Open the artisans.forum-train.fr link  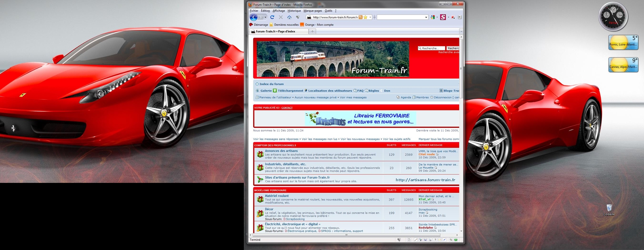point(425,180)
